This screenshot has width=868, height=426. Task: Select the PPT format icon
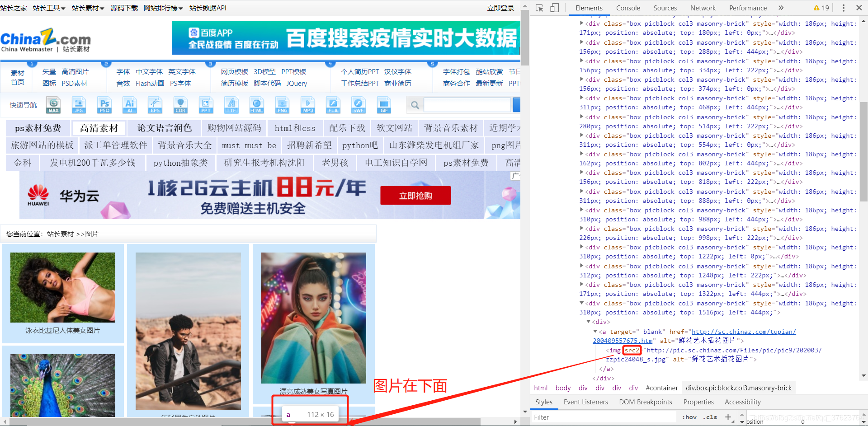point(206,105)
